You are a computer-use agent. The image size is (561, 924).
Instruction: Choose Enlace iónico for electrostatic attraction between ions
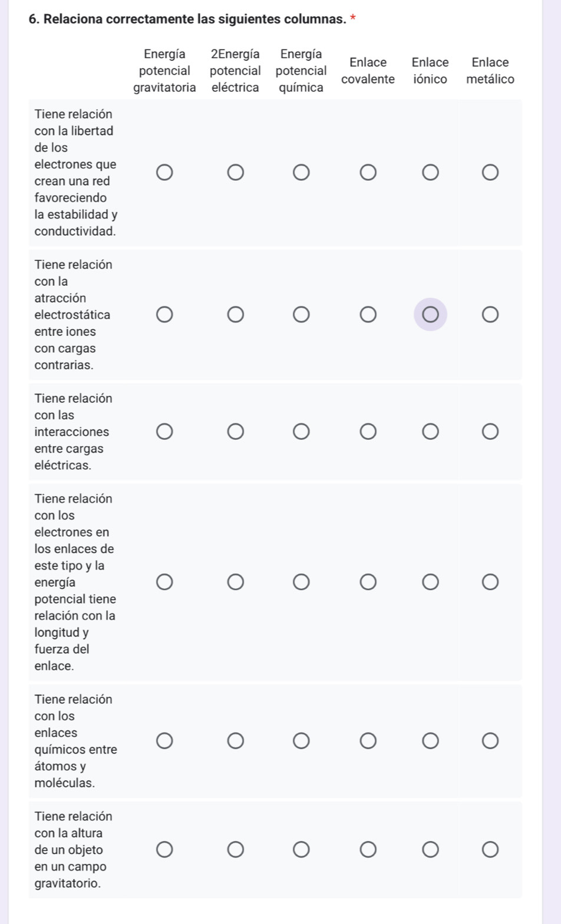coord(430,314)
